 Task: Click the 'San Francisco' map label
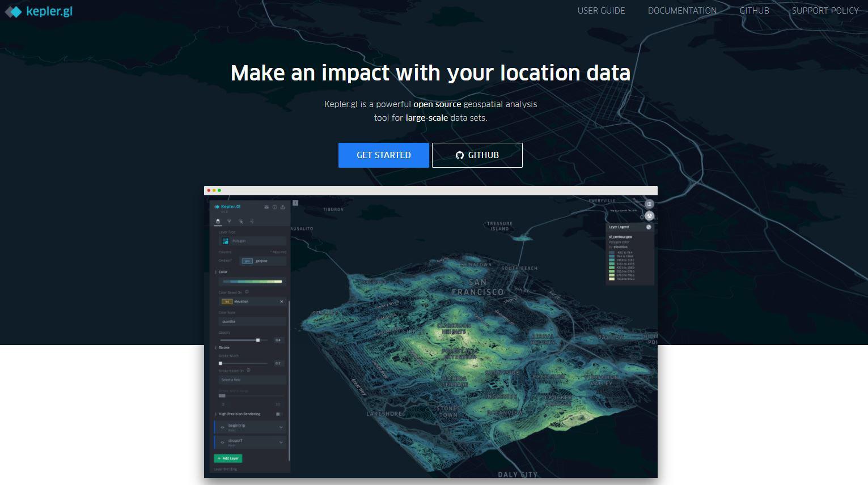click(477, 287)
